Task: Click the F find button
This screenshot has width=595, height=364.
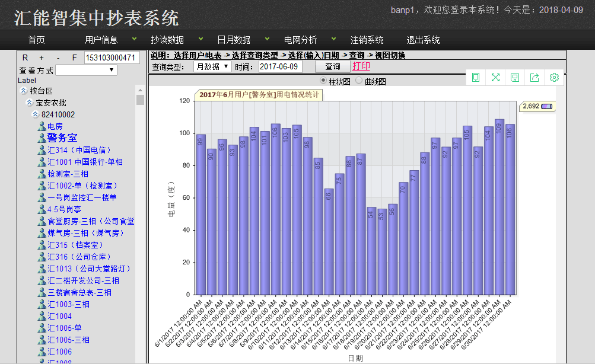Action: (x=74, y=58)
